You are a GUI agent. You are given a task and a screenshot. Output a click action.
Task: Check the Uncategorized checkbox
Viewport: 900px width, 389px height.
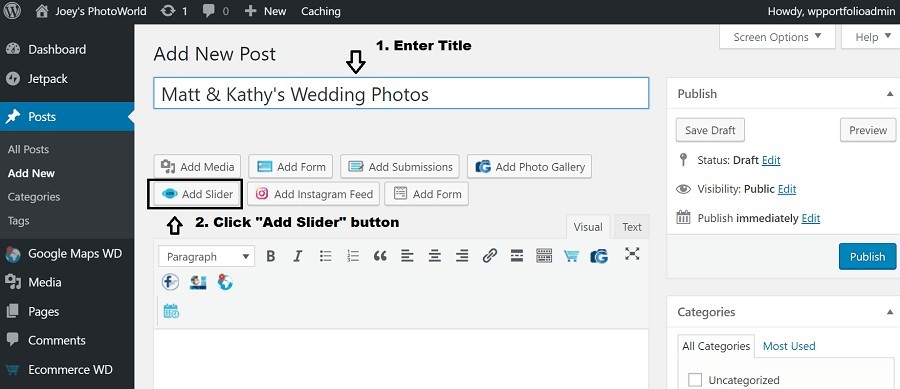pos(695,380)
